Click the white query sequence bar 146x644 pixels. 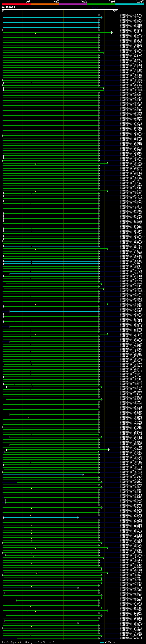(x=60, y=10)
